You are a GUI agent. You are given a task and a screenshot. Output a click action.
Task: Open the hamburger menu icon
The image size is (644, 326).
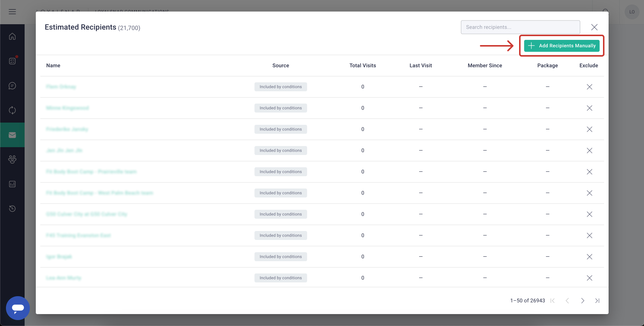point(12,12)
